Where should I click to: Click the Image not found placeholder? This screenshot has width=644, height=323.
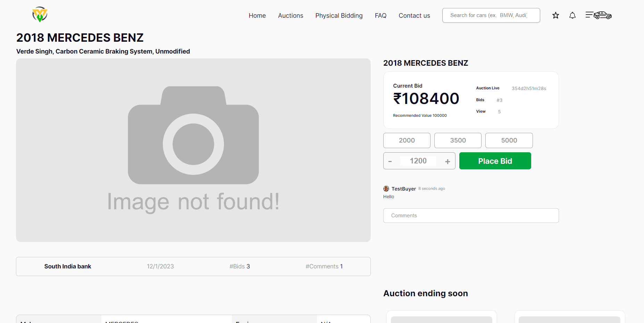pyautogui.click(x=193, y=150)
